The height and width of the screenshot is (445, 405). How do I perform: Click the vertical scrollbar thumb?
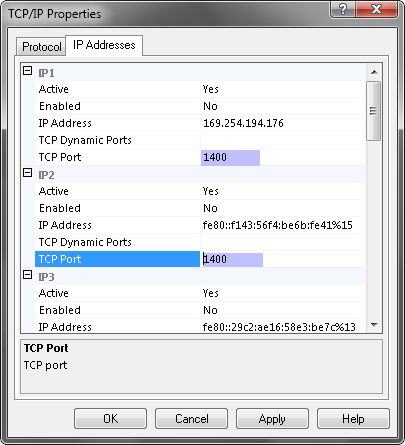tap(373, 111)
